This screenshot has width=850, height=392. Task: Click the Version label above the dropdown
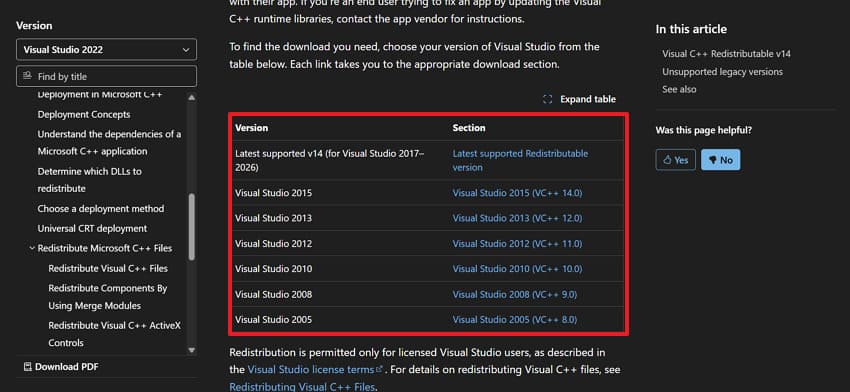(34, 25)
